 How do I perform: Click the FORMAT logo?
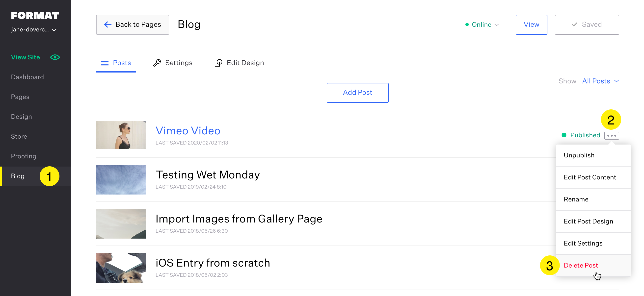point(35,16)
